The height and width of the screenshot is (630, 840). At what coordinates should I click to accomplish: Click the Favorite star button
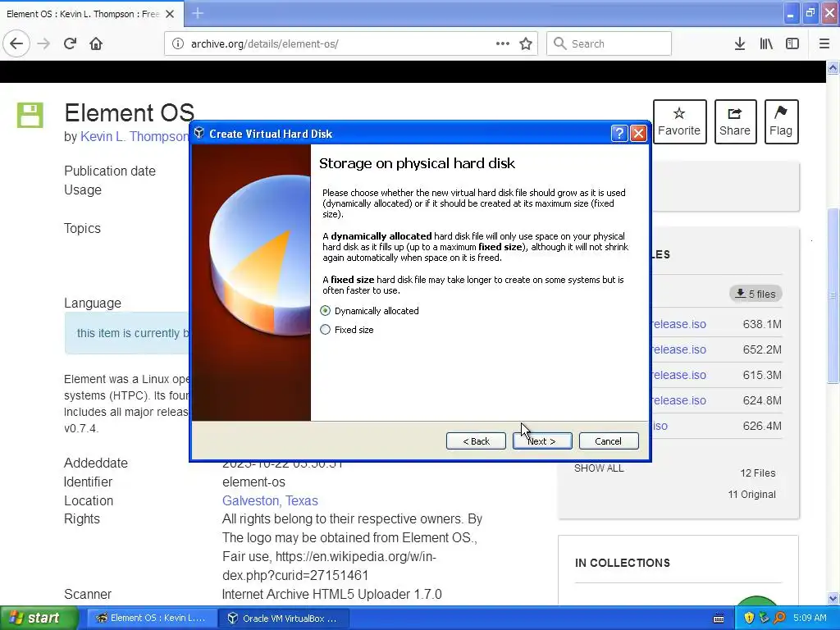tap(679, 121)
